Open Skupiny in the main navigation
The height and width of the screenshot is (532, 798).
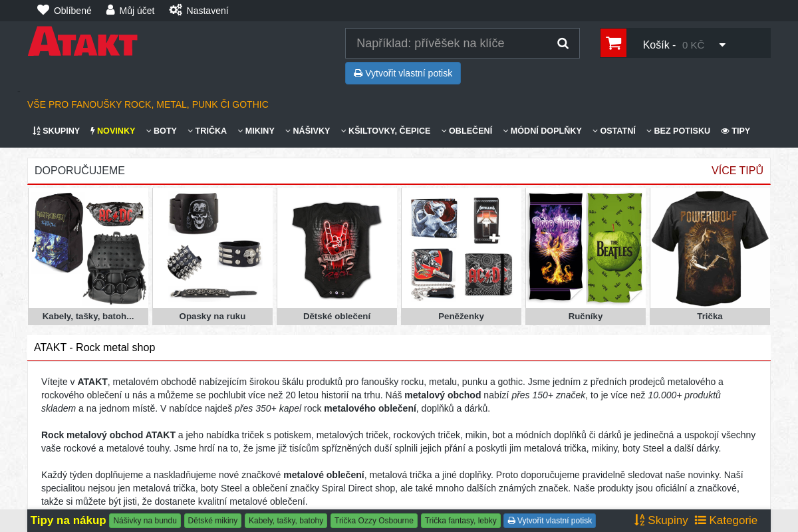57,131
